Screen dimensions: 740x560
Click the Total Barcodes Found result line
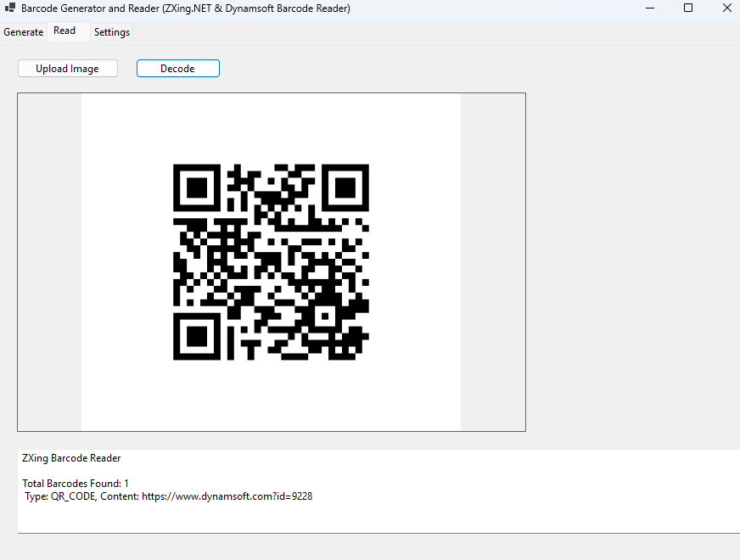[x=75, y=483]
